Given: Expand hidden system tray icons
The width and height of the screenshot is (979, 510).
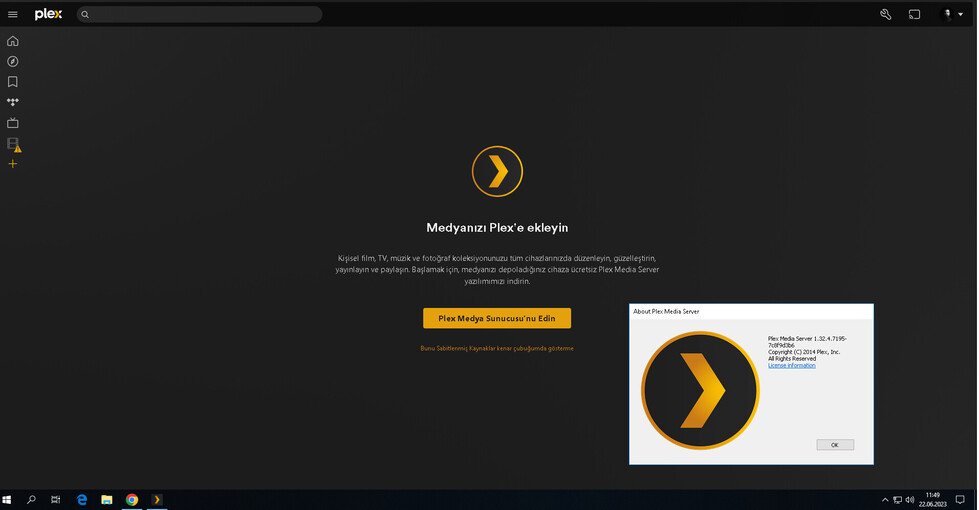Looking at the screenshot, I should click(885, 499).
